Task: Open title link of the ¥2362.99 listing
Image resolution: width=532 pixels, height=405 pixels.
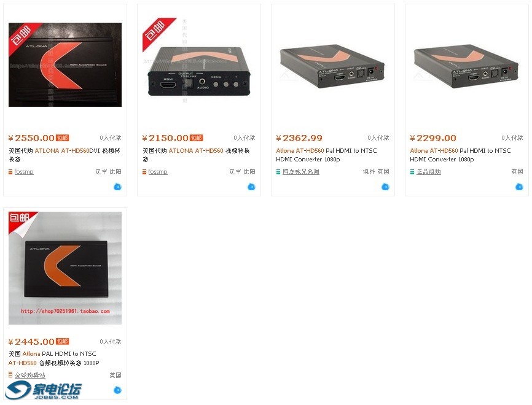Action: (x=326, y=155)
